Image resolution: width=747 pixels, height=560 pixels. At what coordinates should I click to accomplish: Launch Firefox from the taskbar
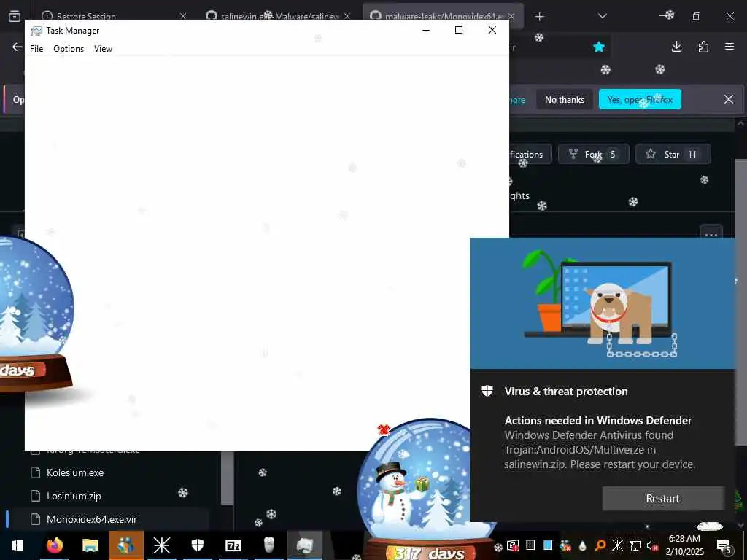tap(54, 545)
